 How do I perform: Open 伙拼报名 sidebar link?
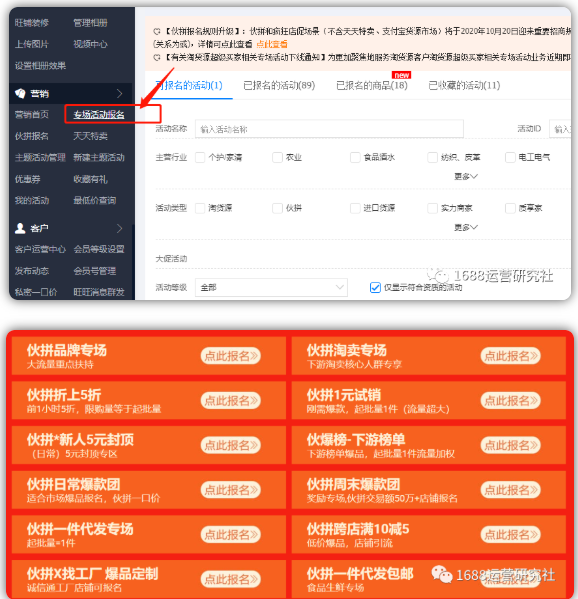pos(32,136)
